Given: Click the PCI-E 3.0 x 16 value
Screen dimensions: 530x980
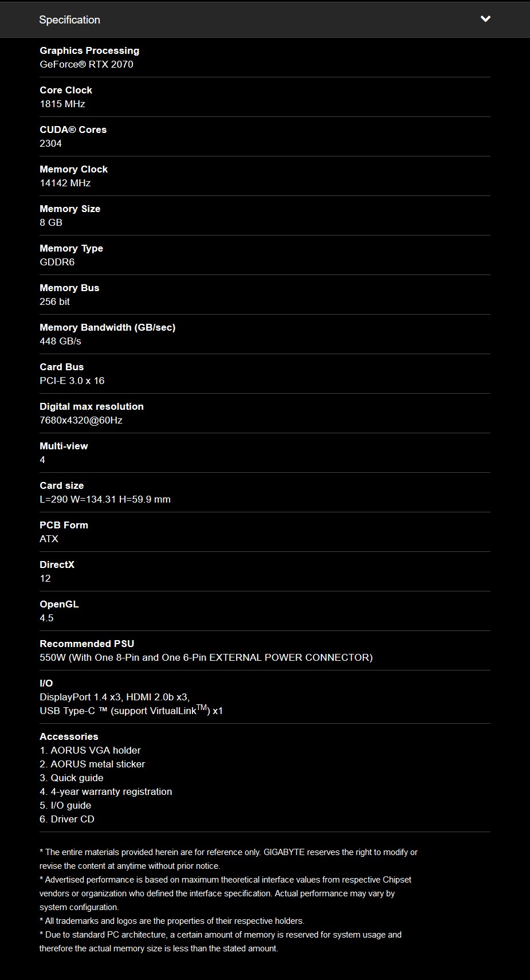Looking at the screenshot, I should (x=72, y=381).
